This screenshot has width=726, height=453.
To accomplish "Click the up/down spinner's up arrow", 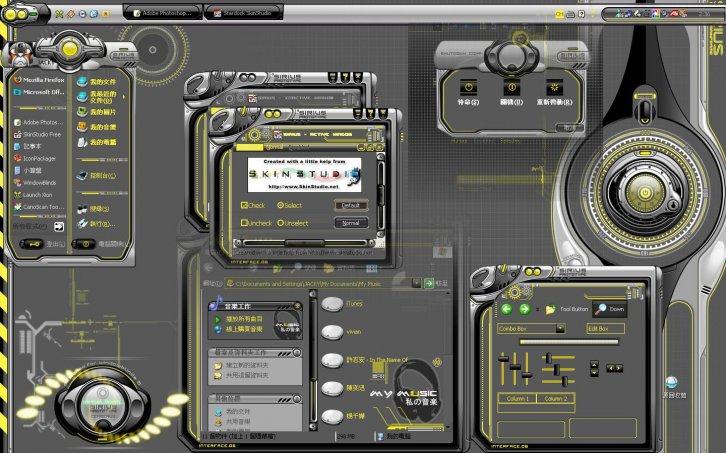I will coord(594,364).
